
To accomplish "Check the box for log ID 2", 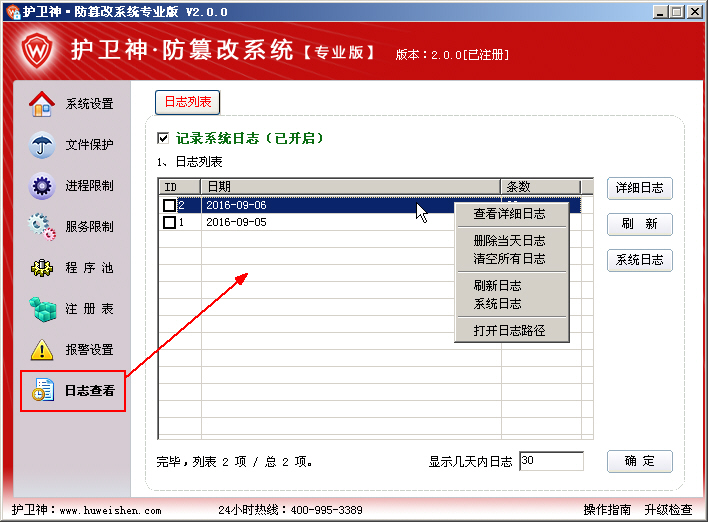I will (x=169, y=205).
